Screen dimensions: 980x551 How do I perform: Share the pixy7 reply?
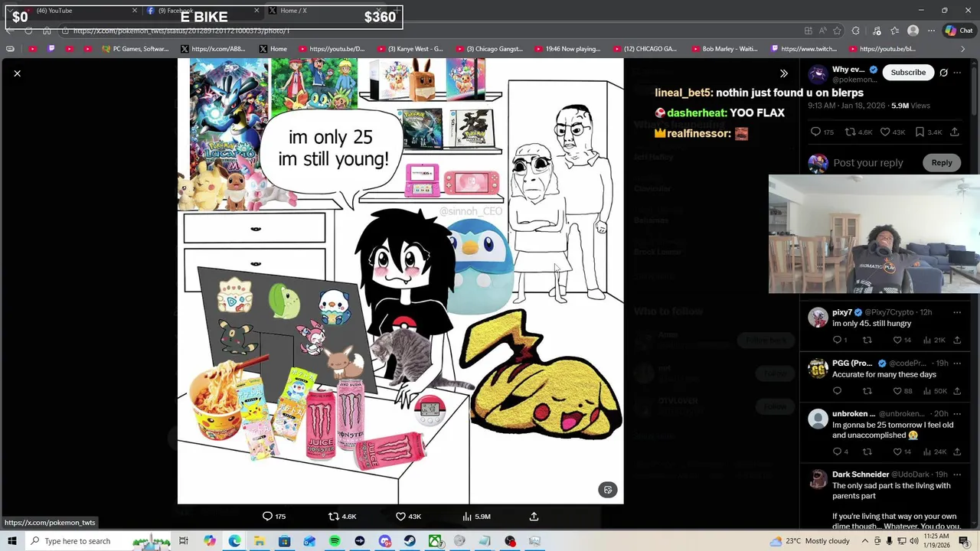[x=957, y=340]
